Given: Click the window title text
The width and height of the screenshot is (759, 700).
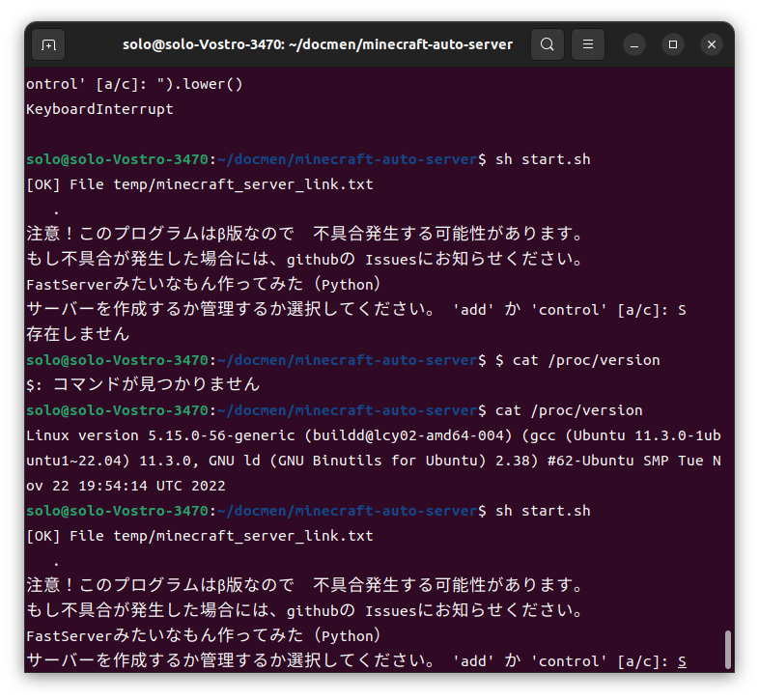Looking at the screenshot, I should [x=318, y=44].
